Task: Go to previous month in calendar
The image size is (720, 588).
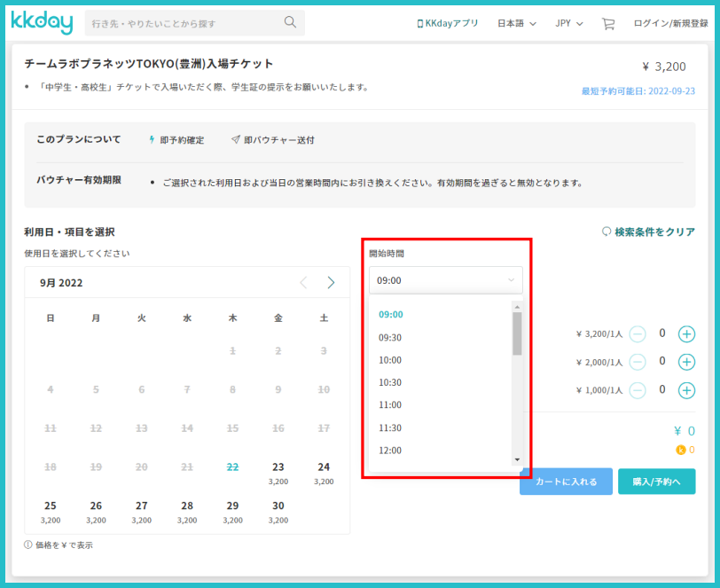Action: 303,283
